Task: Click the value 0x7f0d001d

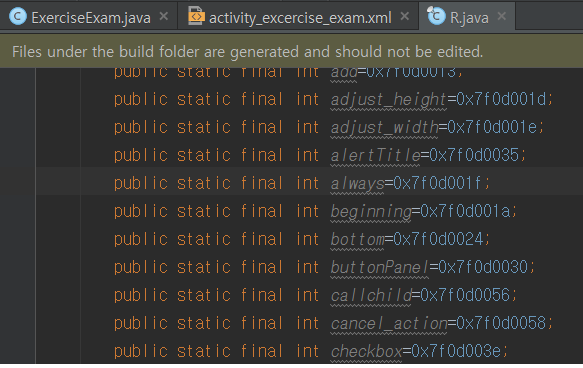Action: click(x=501, y=99)
